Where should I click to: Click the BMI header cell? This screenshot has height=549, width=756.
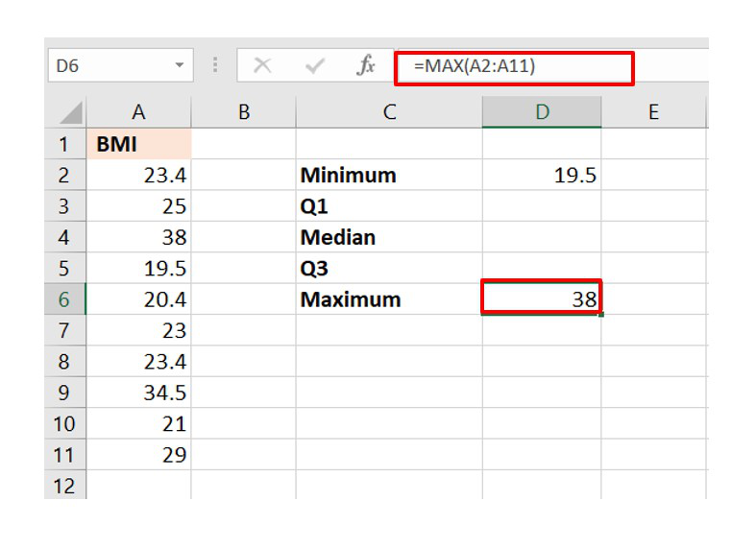(x=139, y=144)
